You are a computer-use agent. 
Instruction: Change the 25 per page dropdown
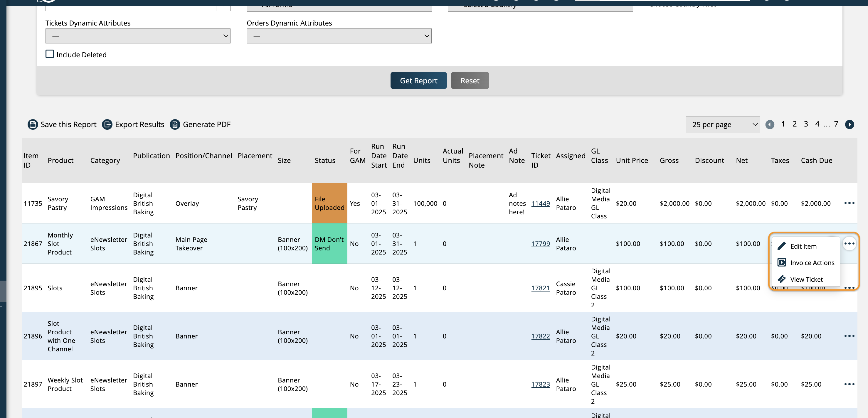click(x=722, y=125)
